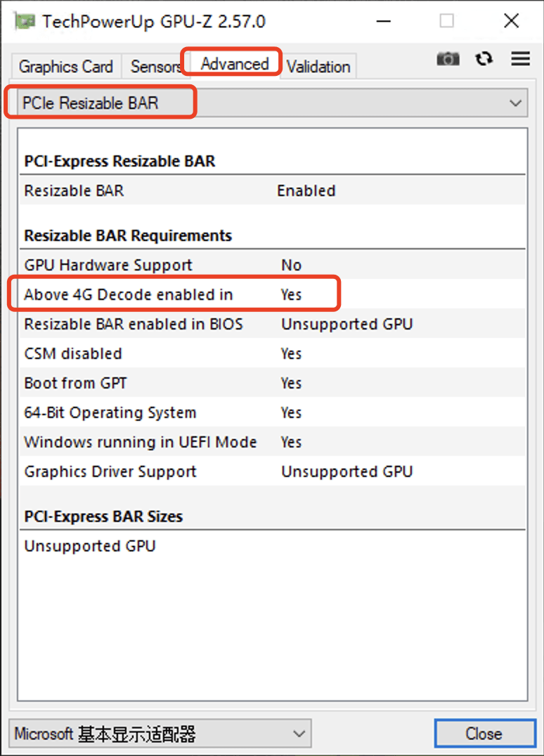Open the Microsoft display adapter selector
The width and height of the screenshot is (544, 756).
tap(160, 734)
